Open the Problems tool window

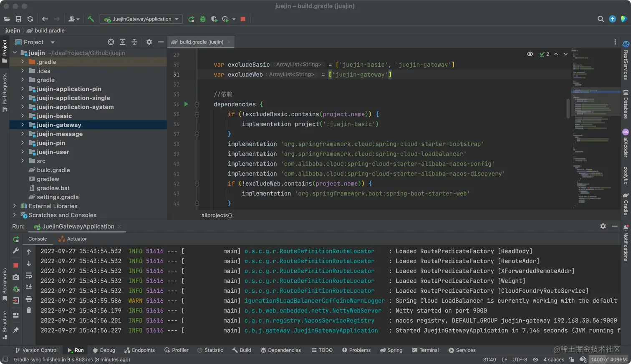tap(356, 350)
